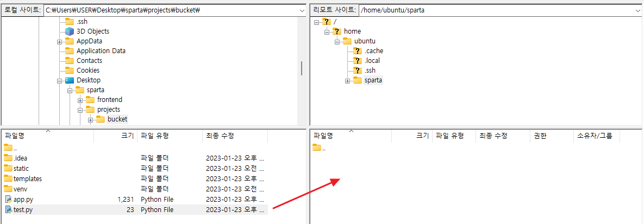The height and width of the screenshot is (224, 644).
Task: Sort remote files by 소유자/그룹 column
Action: pyautogui.click(x=596, y=136)
